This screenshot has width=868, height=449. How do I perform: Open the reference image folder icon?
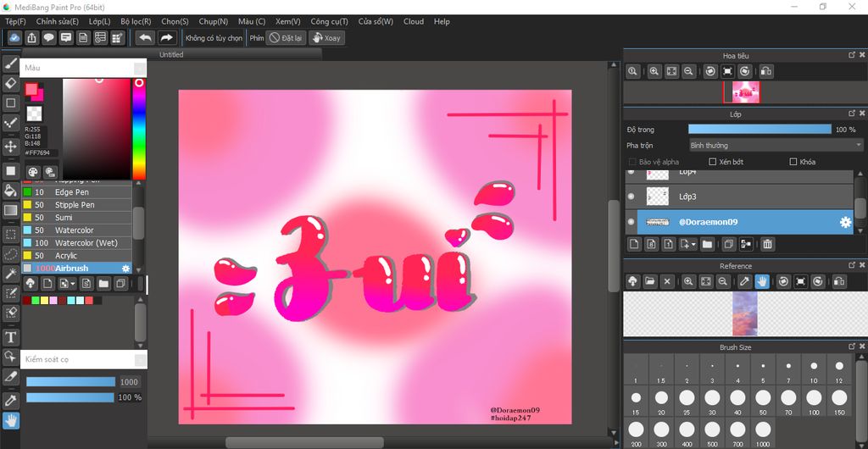point(650,281)
